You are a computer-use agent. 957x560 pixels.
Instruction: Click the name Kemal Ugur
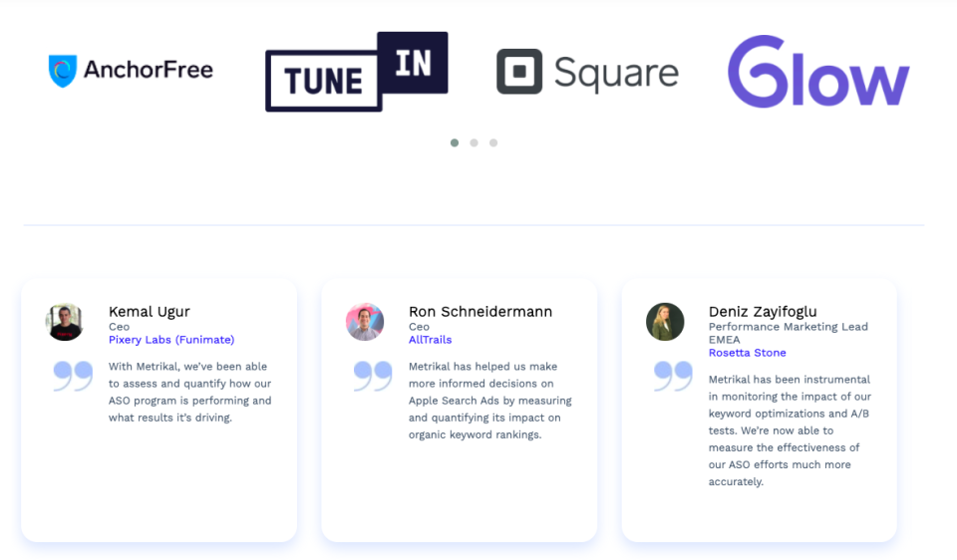[x=150, y=312]
